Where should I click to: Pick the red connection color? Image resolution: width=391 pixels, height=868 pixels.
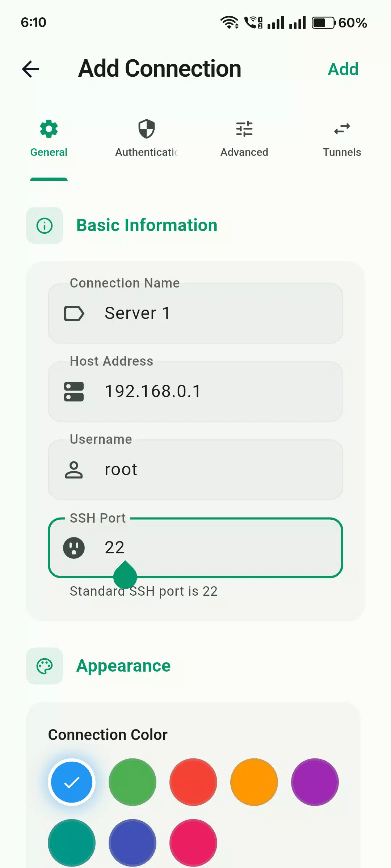[193, 782]
